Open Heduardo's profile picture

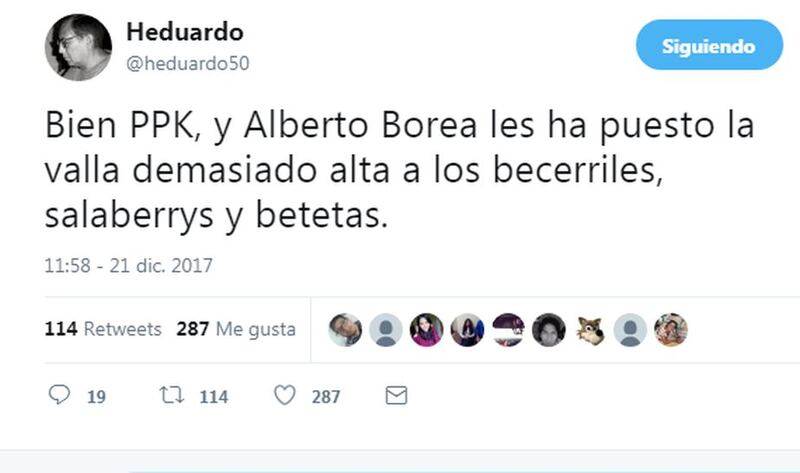tap(78, 47)
